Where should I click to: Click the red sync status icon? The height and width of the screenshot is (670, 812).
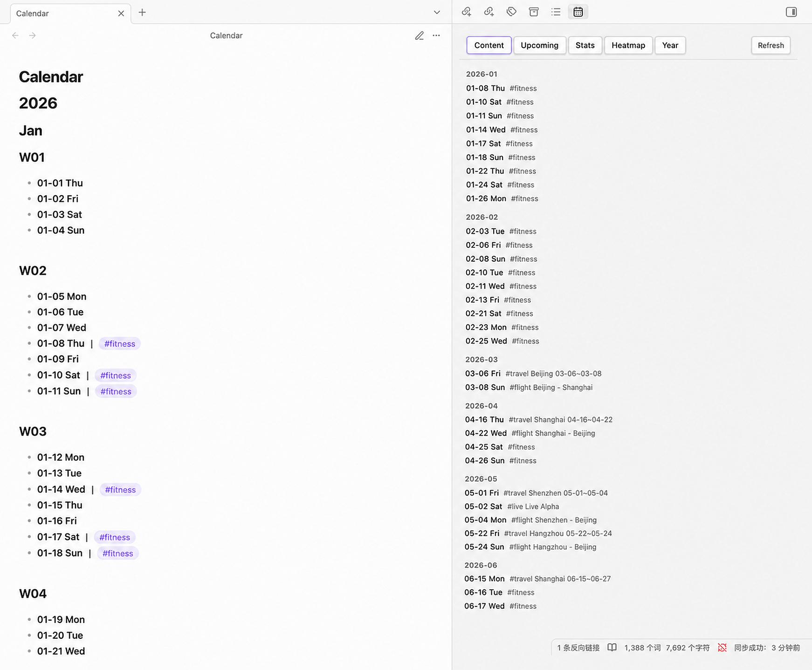(x=722, y=648)
